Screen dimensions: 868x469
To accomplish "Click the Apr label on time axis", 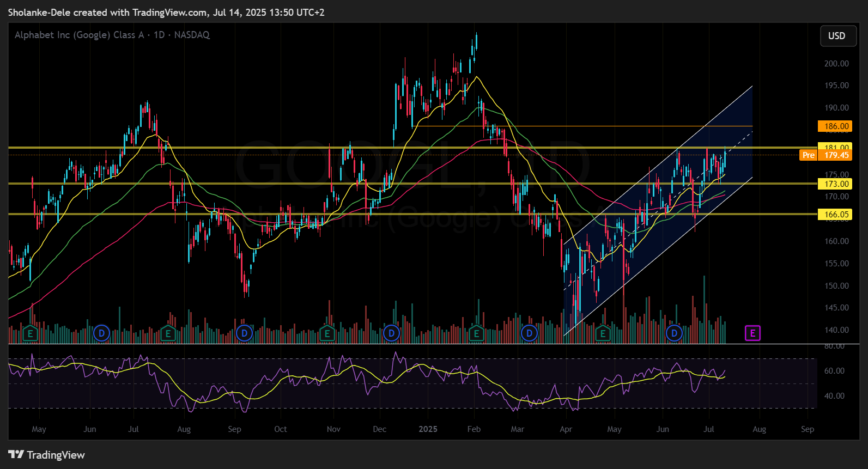I will (566, 429).
